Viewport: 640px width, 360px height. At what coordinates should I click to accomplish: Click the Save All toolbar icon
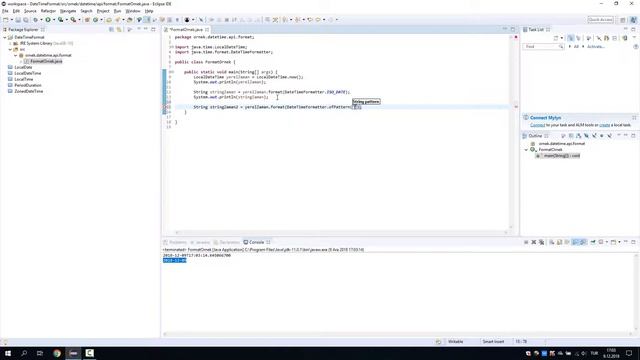click(26, 20)
